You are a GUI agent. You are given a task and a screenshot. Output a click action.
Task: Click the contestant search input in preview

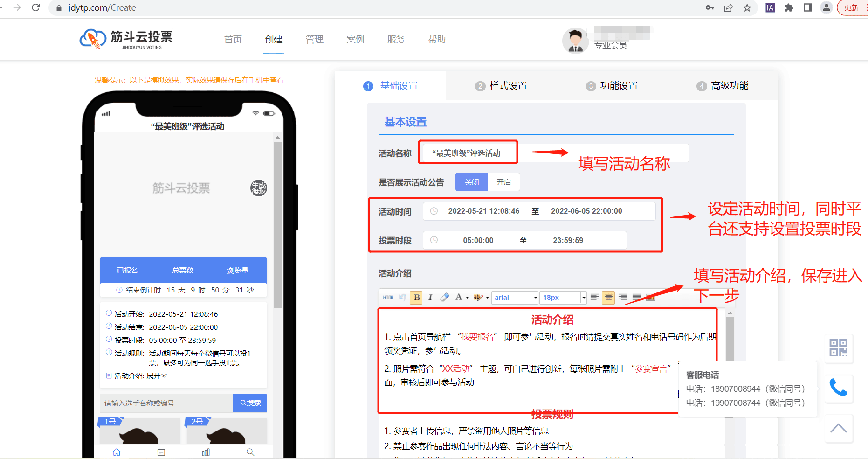(x=166, y=403)
